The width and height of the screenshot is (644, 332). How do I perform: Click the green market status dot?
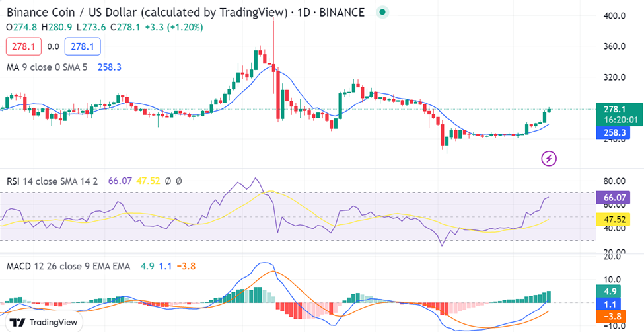pyautogui.click(x=382, y=13)
